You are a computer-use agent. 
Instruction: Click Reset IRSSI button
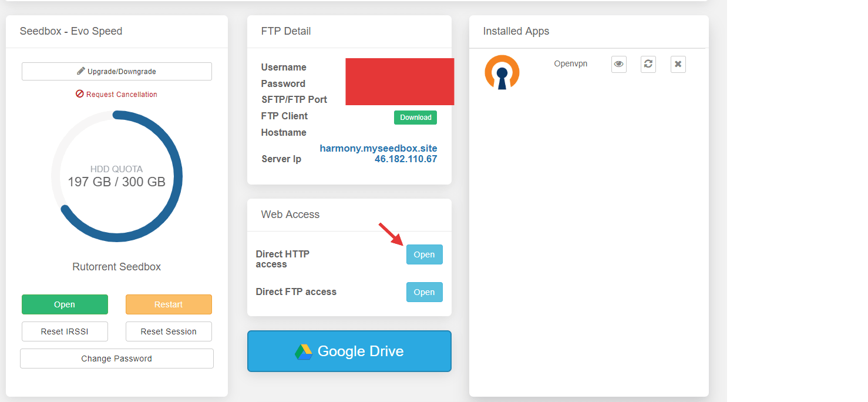pos(65,331)
